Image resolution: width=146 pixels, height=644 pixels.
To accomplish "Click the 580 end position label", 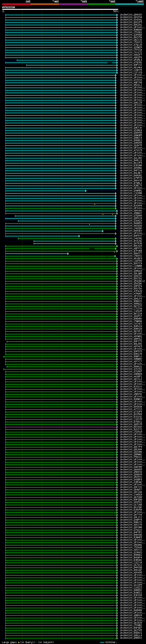I will point(115,11).
